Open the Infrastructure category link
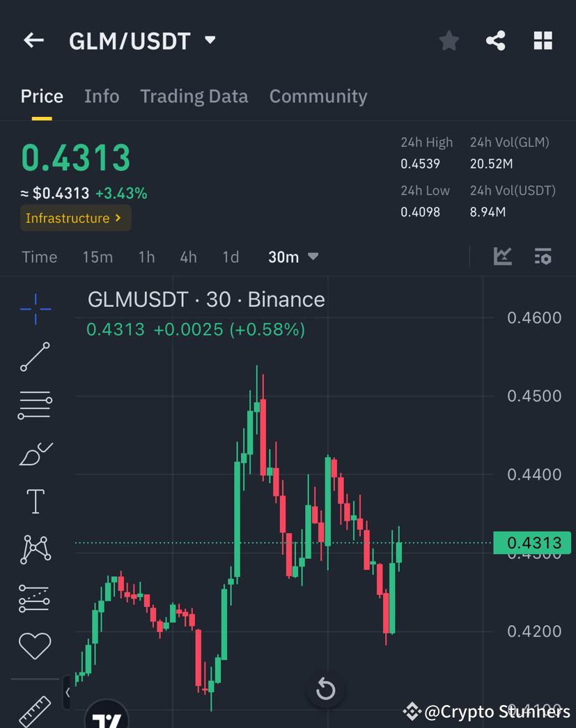Viewport: 576px width, 728px height. click(75, 218)
